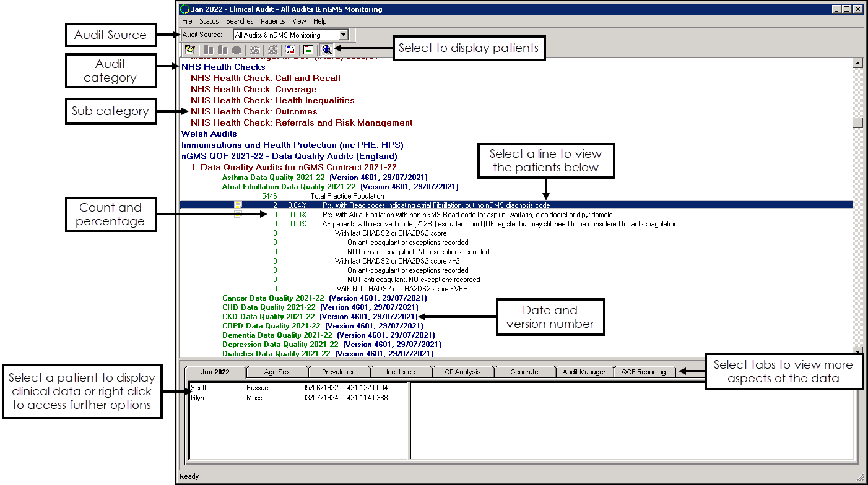Select NHS Health Check: Outcomes sub category
This screenshot has height=485, width=868.
(254, 112)
